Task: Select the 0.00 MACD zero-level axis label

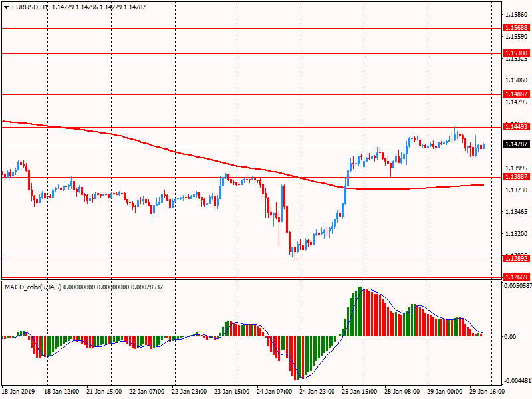Action: [509, 336]
